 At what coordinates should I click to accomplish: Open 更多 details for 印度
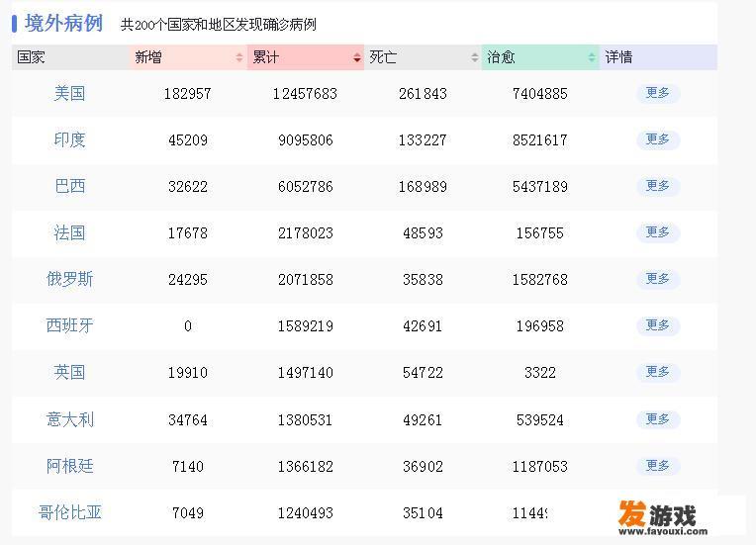pyautogui.click(x=658, y=139)
